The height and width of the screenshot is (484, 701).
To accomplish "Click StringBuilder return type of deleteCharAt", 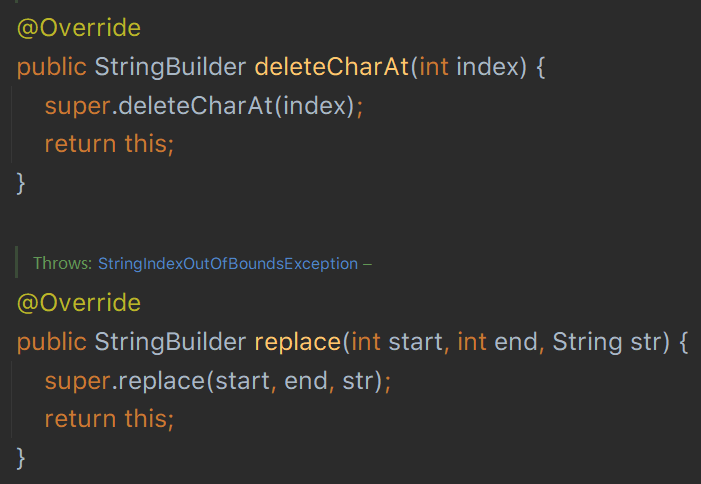I will [x=170, y=67].
